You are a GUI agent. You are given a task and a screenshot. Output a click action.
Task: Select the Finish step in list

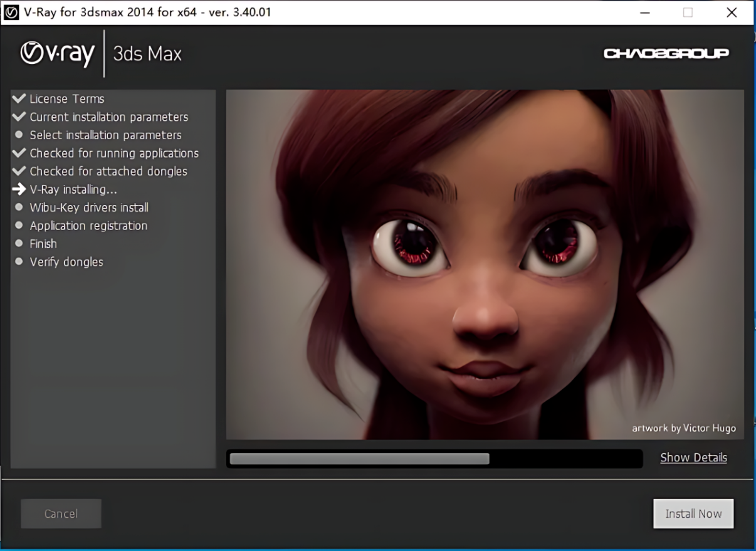click(43, 244)
